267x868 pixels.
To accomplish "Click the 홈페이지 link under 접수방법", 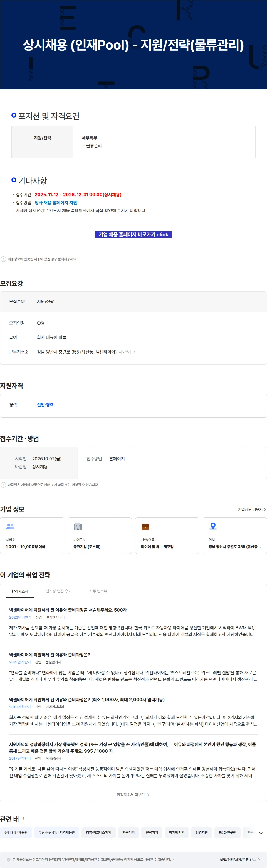I will click(x=117, y=459).
